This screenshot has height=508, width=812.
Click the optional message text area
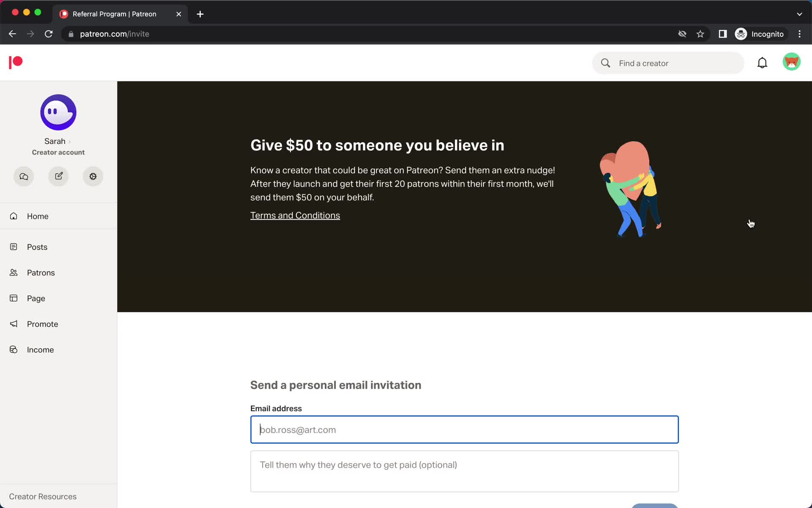(x=464, y=471)
